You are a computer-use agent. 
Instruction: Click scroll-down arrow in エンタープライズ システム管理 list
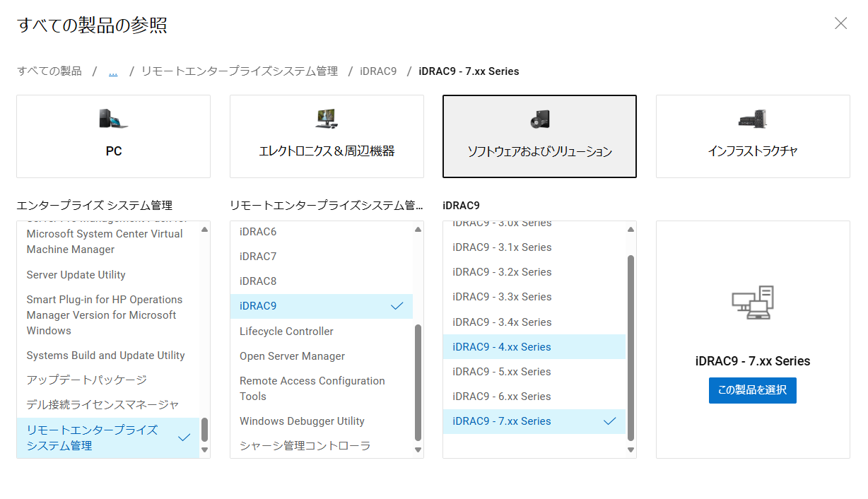pos(205,450)
